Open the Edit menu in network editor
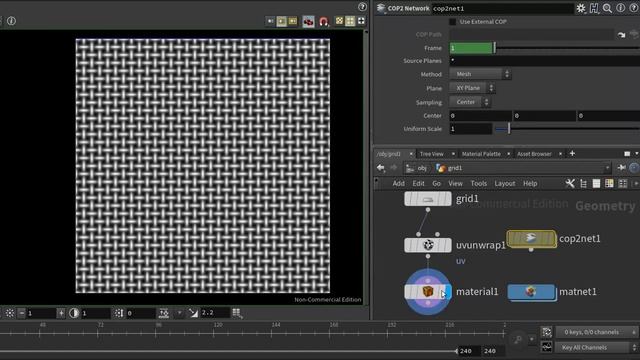 tap(418, 184)
